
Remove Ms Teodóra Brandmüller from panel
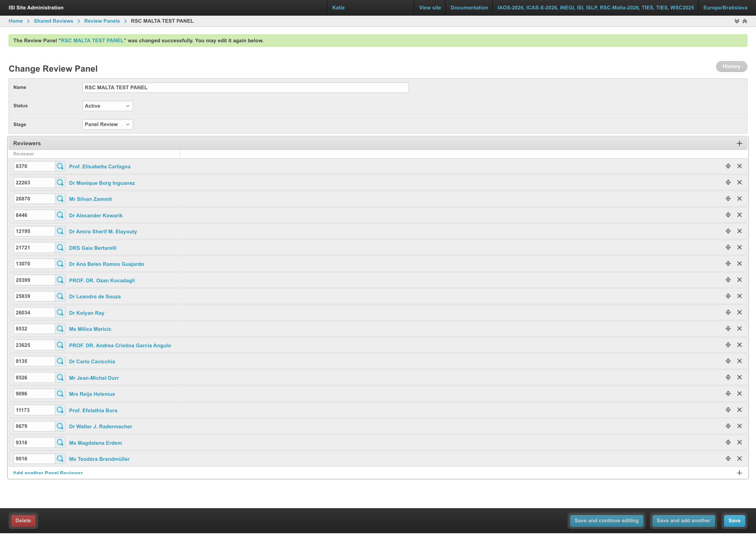click(740, 458)
